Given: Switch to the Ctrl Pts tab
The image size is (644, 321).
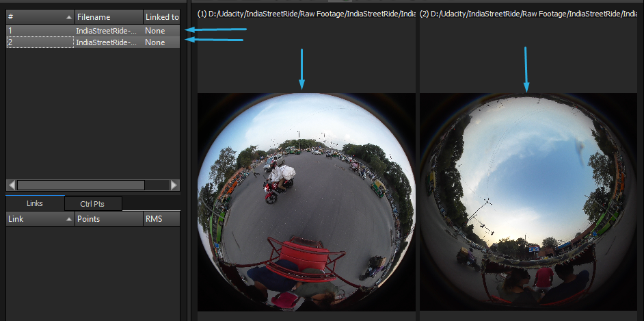Looking at the screenshot, I should [x=94, y=203].
